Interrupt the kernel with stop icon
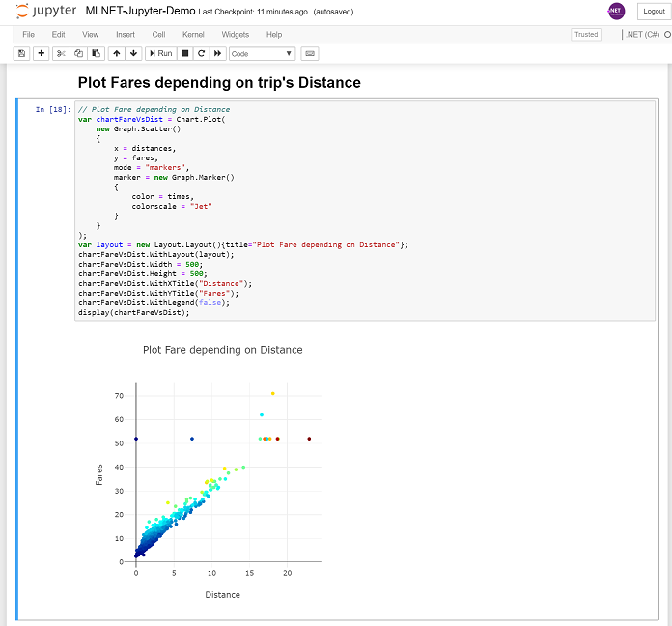Image resolution: width=672 pixels, height=626 pixels. [x=185, y=53]
